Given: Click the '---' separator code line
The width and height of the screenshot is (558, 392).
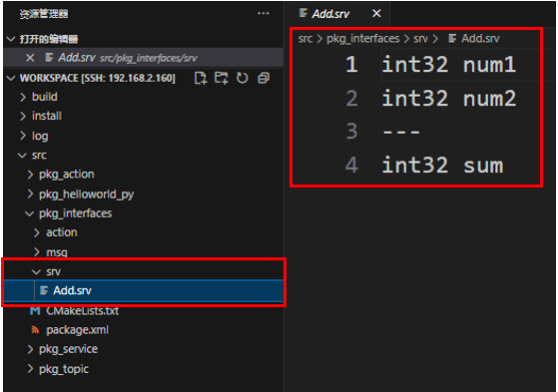Looking at the screenshot, I should pyautogui.click(x=401, y=132).
